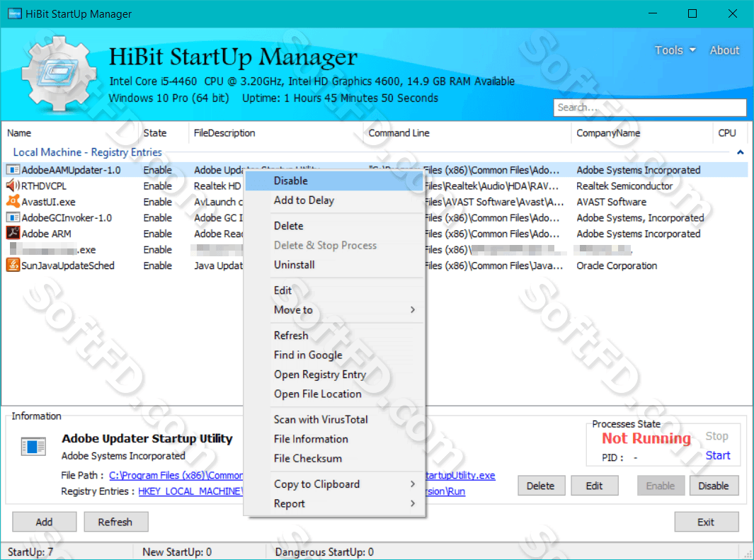Collapse Local Machine Registry Entries group
The image size is (754, 560).
point(741,152)
